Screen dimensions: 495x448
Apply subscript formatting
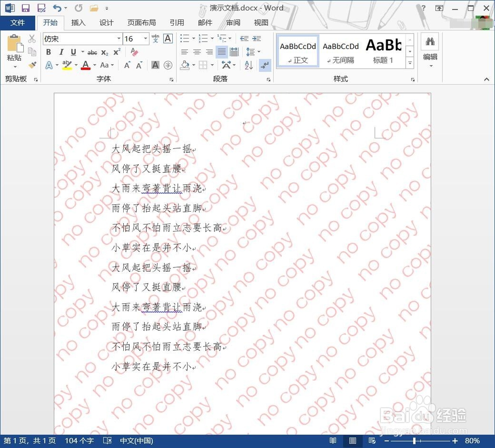pos(105,51)
